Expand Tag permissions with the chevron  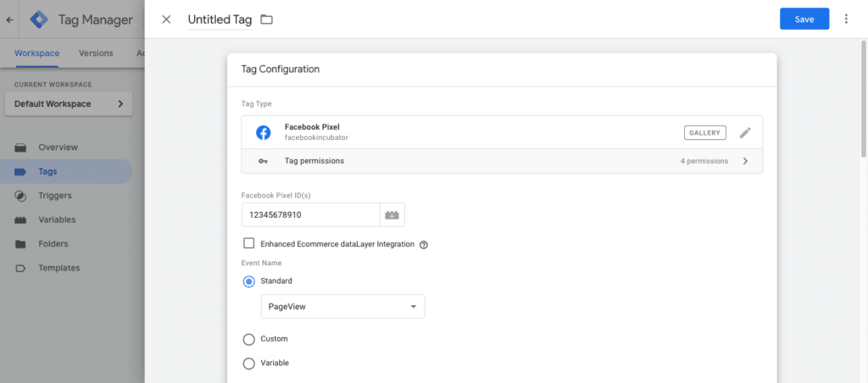[x=745, y=161]
